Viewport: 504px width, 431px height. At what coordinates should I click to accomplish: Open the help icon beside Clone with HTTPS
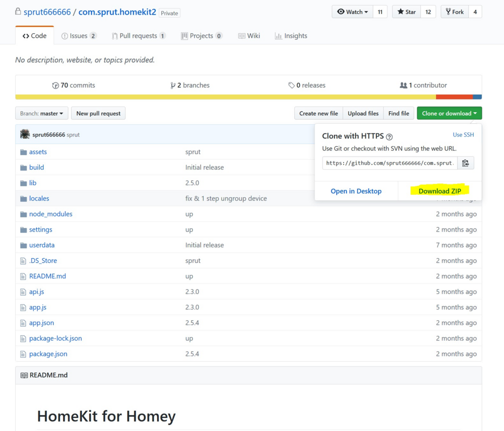click(x=389, y=137)
